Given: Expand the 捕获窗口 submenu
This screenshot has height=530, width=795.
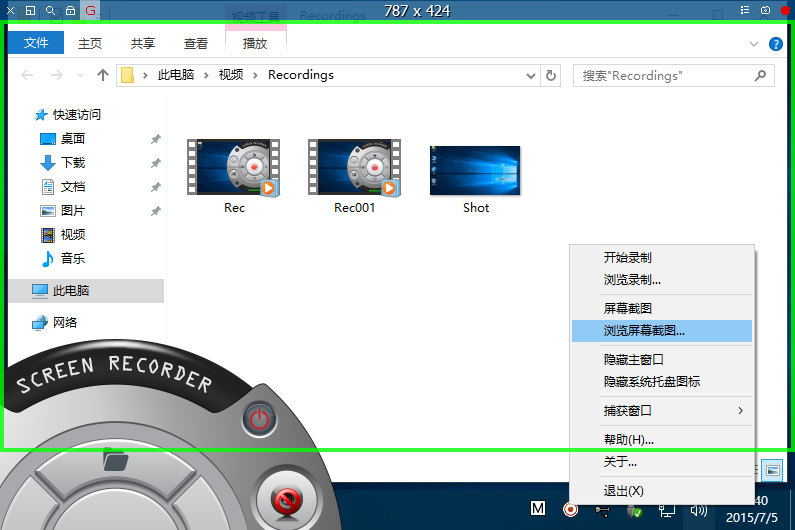Looking at the screenshot, I should 740,411.
